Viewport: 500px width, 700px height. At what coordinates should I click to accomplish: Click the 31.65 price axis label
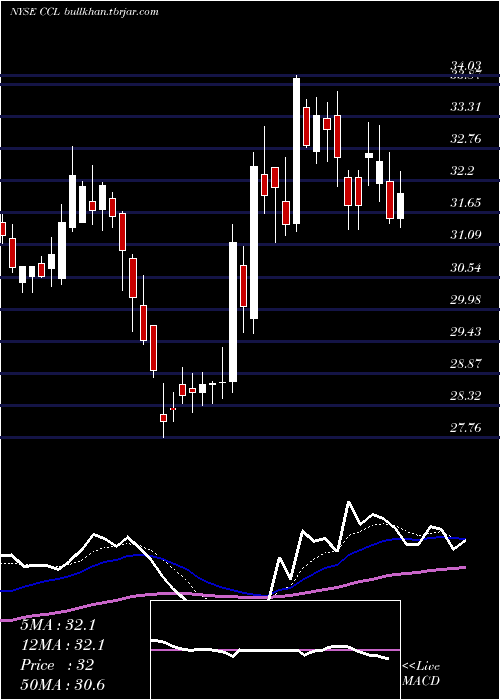click(465, 203)
